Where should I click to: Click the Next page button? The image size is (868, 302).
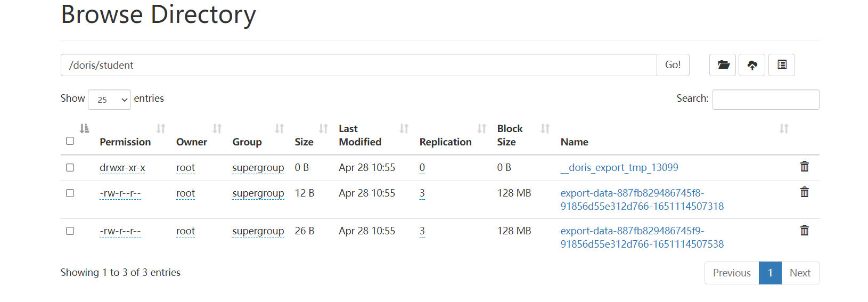click(800, 273)
